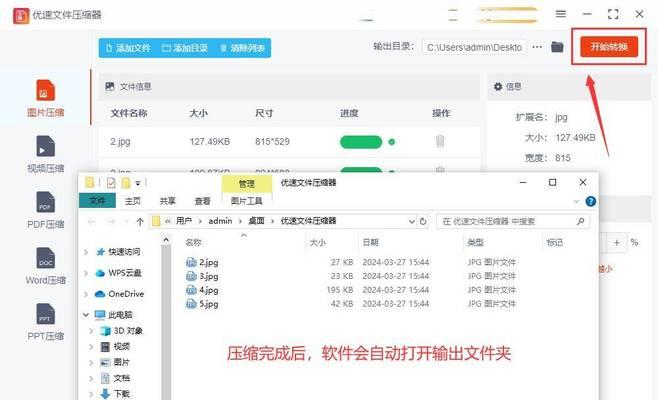Image resolution: width=658 pixels, height=400 pixels.
Task: Switch to the 共享 ribbon tab
Action: [x=167, y=201]
